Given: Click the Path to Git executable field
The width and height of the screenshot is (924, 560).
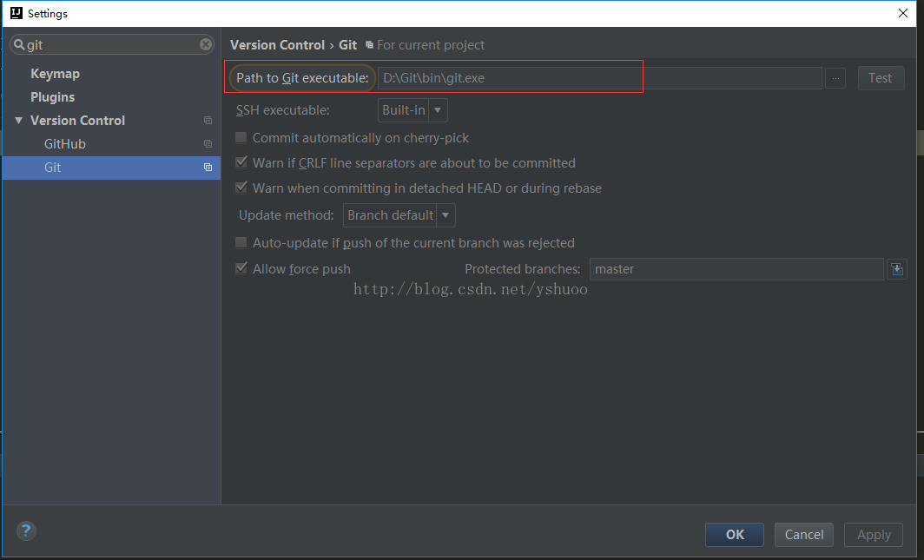Looking at the screenshot, I should (x=600, y=78).
